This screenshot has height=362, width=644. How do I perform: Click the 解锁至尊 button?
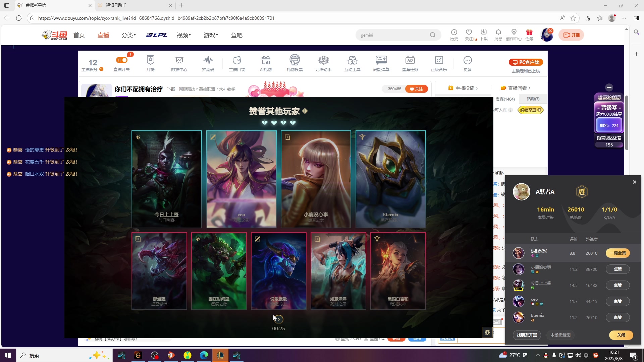click(531, 110)
